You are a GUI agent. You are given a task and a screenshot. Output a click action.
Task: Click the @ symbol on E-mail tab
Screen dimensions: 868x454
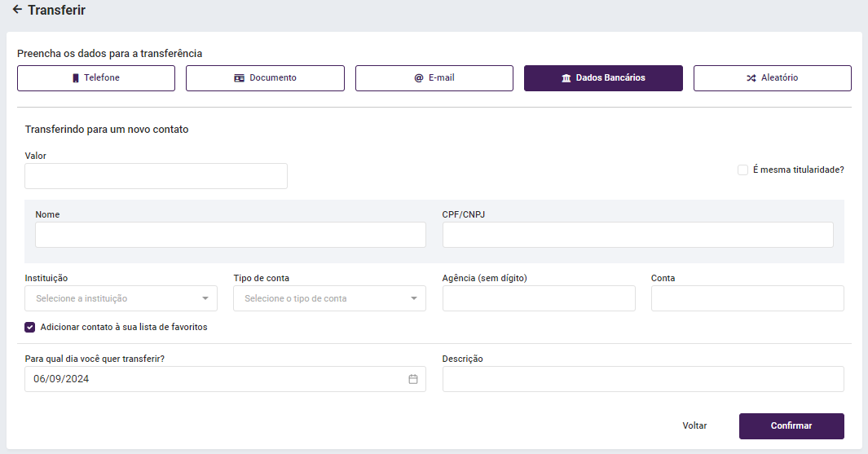(x=419, y=78)
